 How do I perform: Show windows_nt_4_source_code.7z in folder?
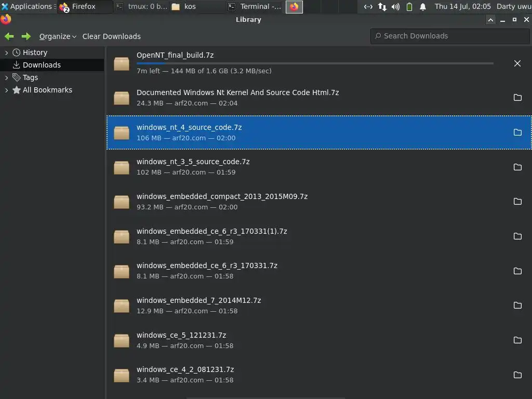[517, 132]
